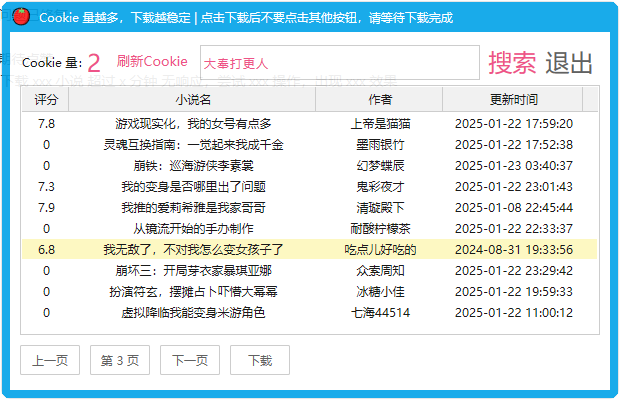
Task: Select novel 我的变身是否哪里出了问题
Action: tap(193, 187)
